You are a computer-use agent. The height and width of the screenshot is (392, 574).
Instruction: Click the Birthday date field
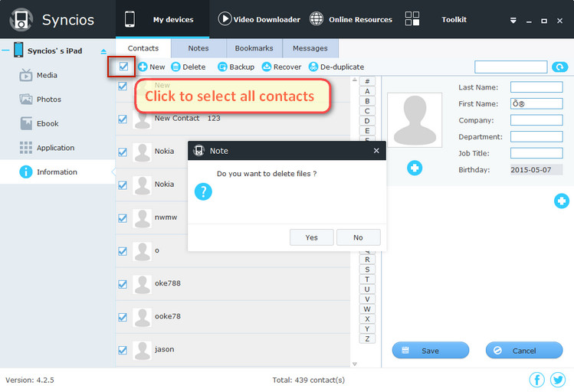536,170
